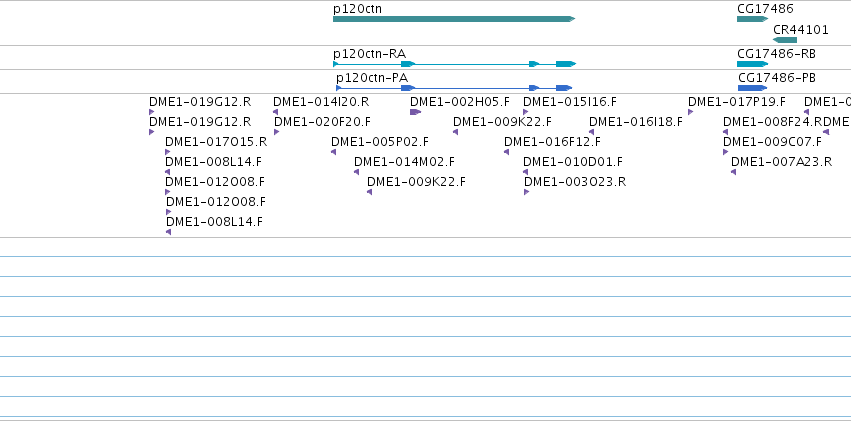Select the p120ctn gene feature bar
851x421 pixels.
[454, 19]
